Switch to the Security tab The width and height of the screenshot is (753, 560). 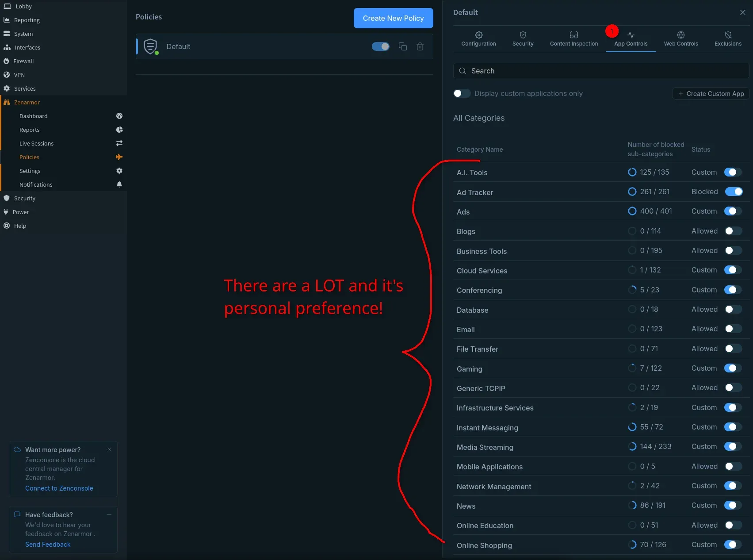[x=523, y=39]
